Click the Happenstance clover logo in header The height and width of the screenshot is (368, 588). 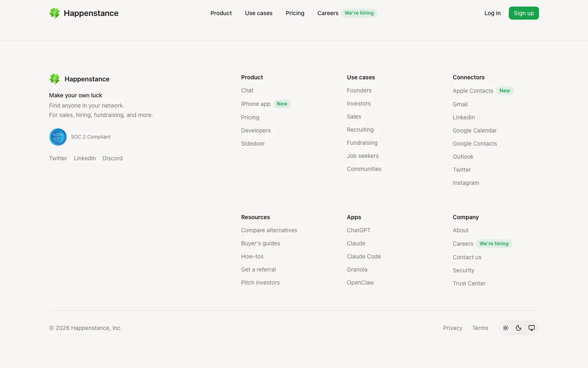(x=54, y=13)
